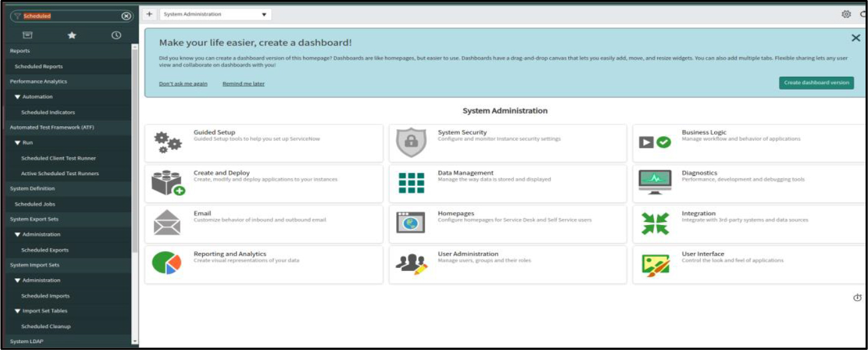Click the System Security shield icon
Viewport: 868px width, 350px height.
click(411, 142)
